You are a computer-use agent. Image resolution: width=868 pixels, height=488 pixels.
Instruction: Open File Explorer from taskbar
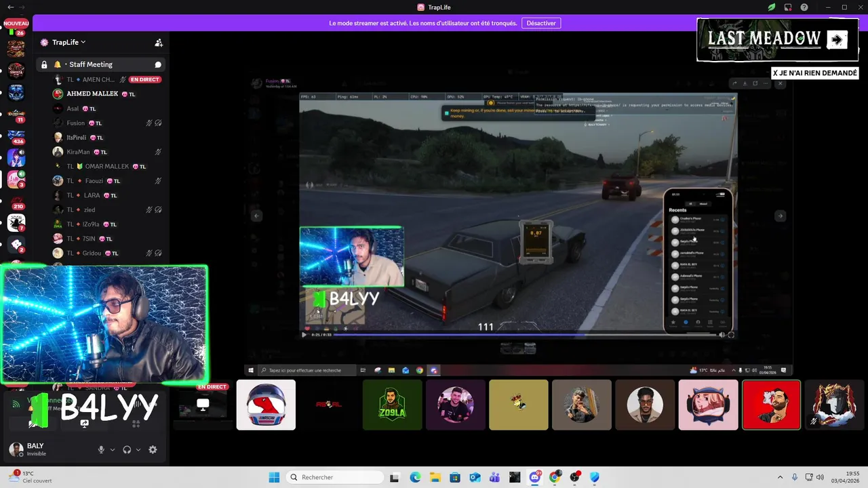coord(435,477)
